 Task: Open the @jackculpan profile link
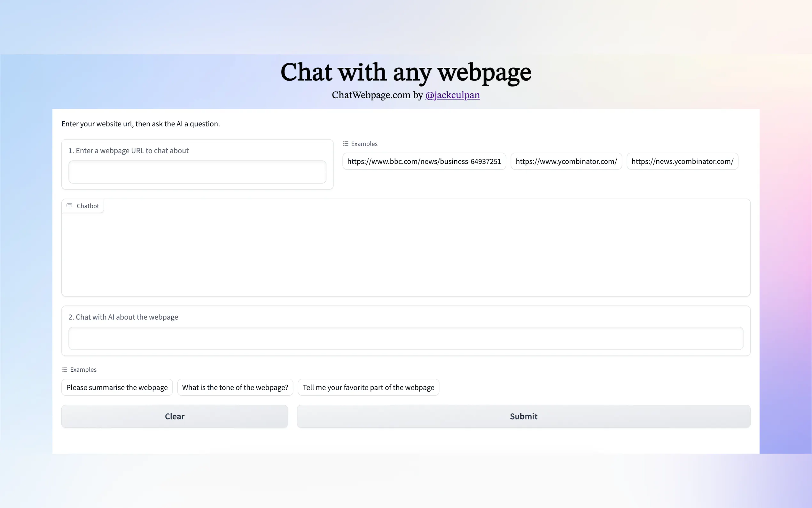[452, 95]
